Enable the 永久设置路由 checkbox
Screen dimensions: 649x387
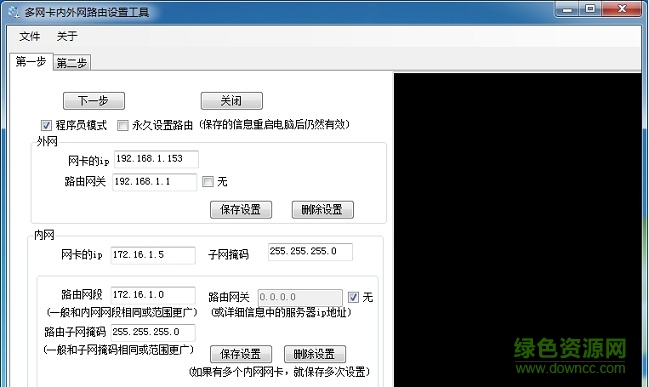pyautogui.click(x=123, y=125)
